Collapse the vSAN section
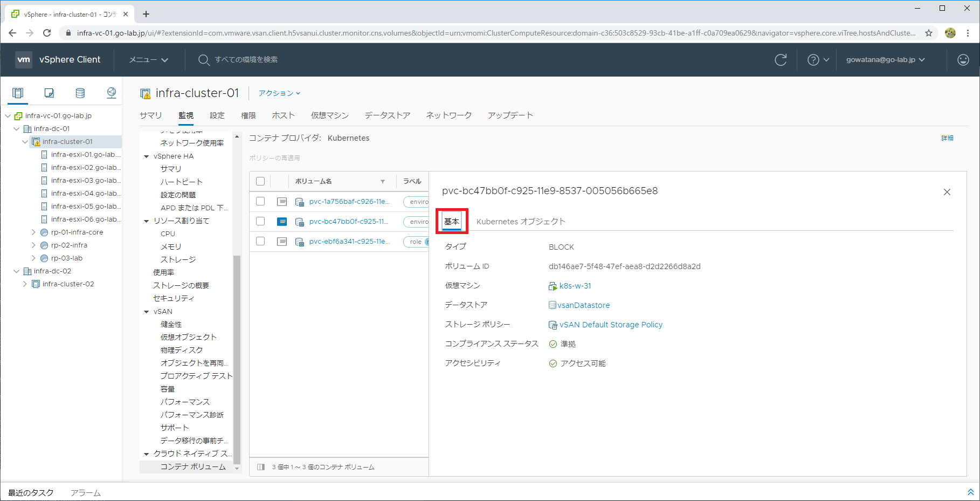The width and height of the screenshot is (980, 501). click(x=146, y=312)
